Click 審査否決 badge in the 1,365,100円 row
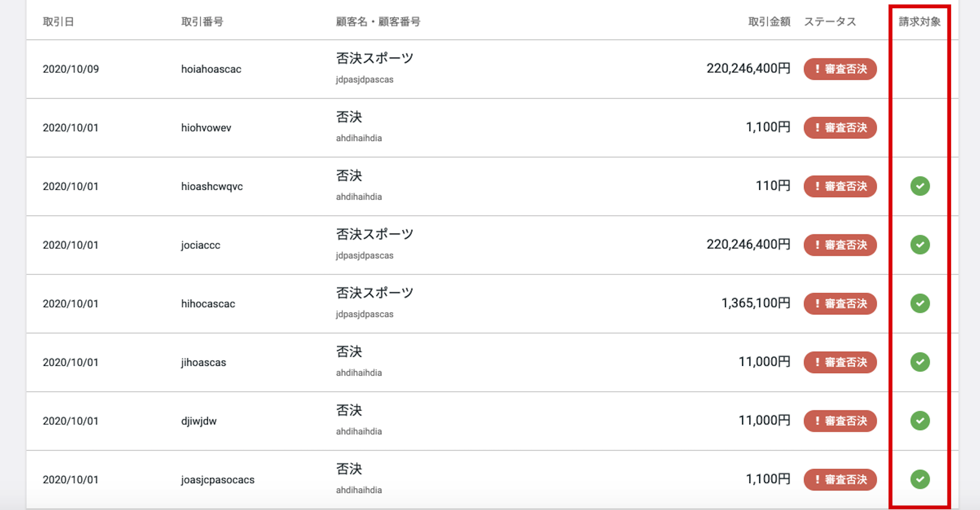The image size is (980, 510). tap(840, 304)
